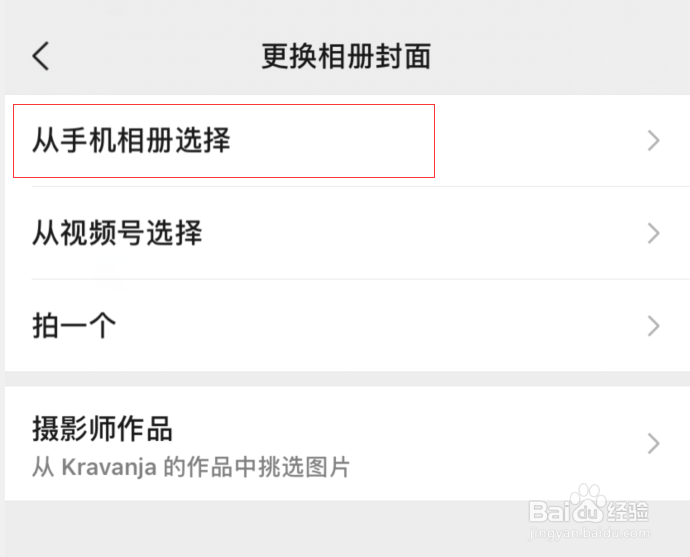690x557 pixels.
Task: Tap the gray gap above 摄影师作品
Action: tap(345, 379)
